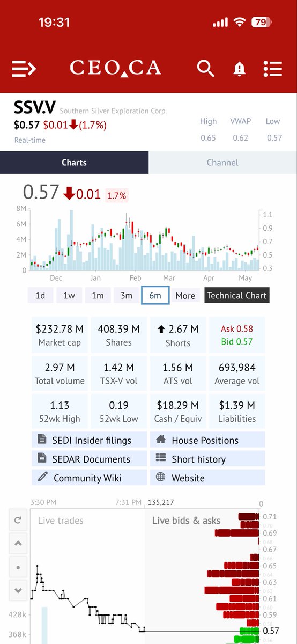Tap the battery indicator in status bar
297x644 pixels.
point(262,23)
